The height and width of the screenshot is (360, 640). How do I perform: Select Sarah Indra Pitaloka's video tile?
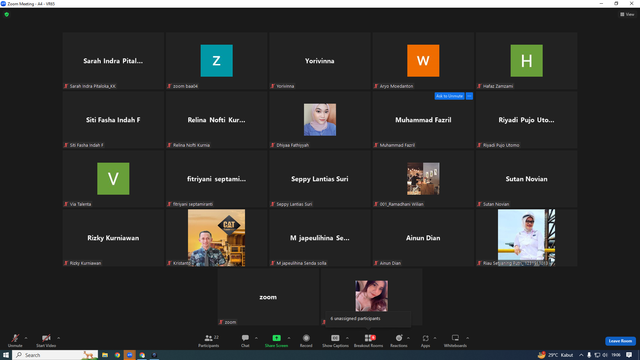(113, 61)
